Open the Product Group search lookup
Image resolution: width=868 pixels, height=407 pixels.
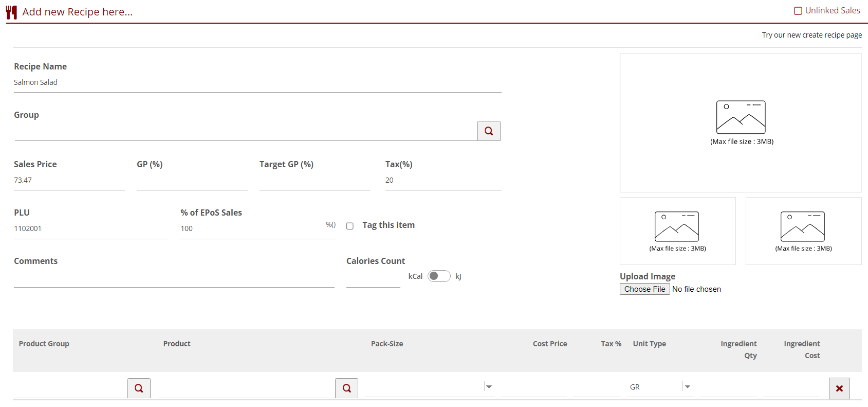click(x=139, y=388)
